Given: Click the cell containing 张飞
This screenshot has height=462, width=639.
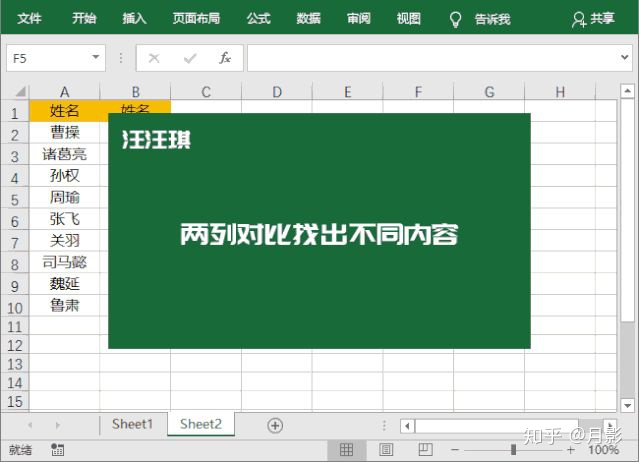Looking at the screenshot, I should point(64,219).
